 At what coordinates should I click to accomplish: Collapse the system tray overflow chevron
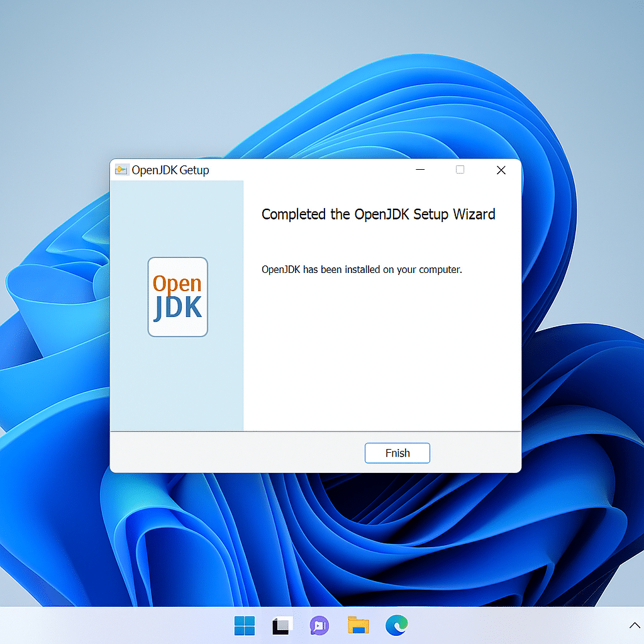(x=635, y=625)
